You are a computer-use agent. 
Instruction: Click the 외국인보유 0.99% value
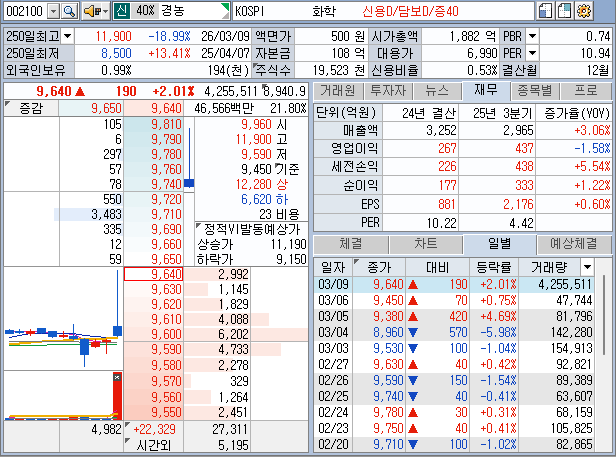116,70
